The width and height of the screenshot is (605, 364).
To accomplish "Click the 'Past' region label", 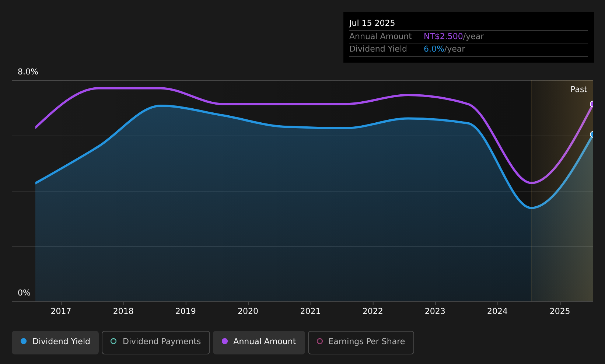I will [x=579, y=90].
